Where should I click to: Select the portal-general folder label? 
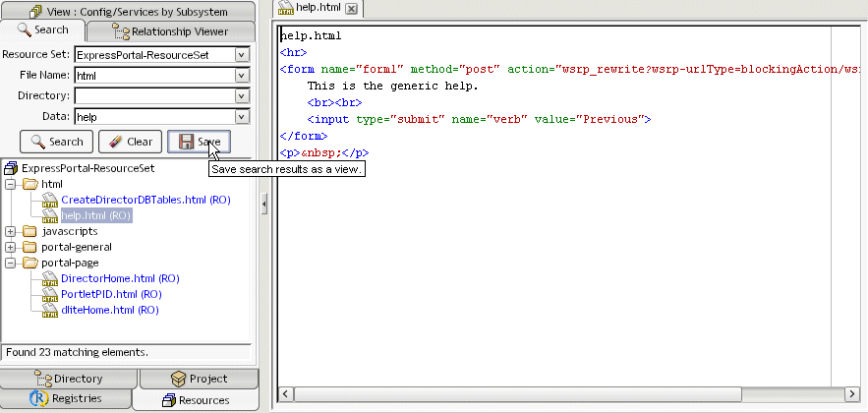[x=77, y=247]
